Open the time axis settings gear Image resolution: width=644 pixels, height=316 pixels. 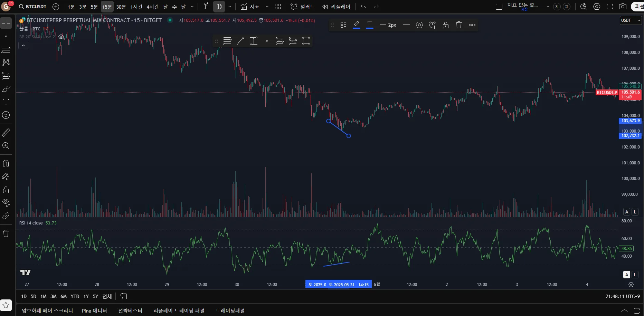[x=631, y=285]
